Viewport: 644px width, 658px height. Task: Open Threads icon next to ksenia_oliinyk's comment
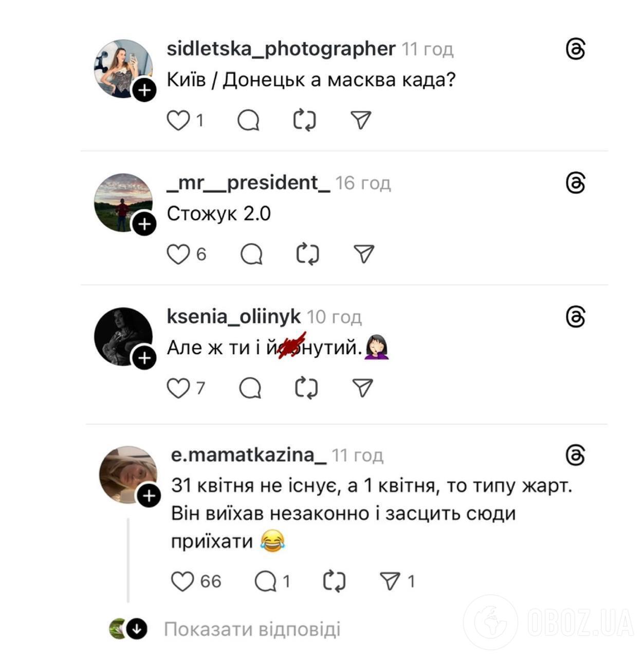[575, 317]
